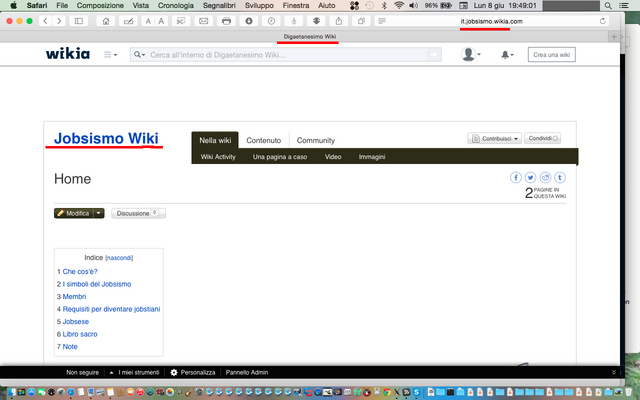The height and width of the screenshot is (400, 640).
Task: Collapse the bottom toolbar chevron
Action: (613, 372)
